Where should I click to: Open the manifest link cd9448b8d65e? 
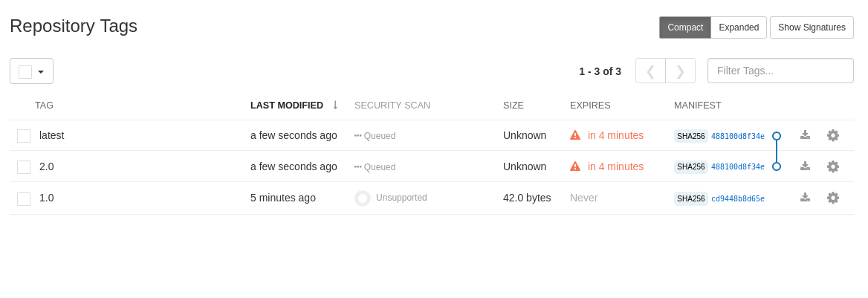[737, 198]
